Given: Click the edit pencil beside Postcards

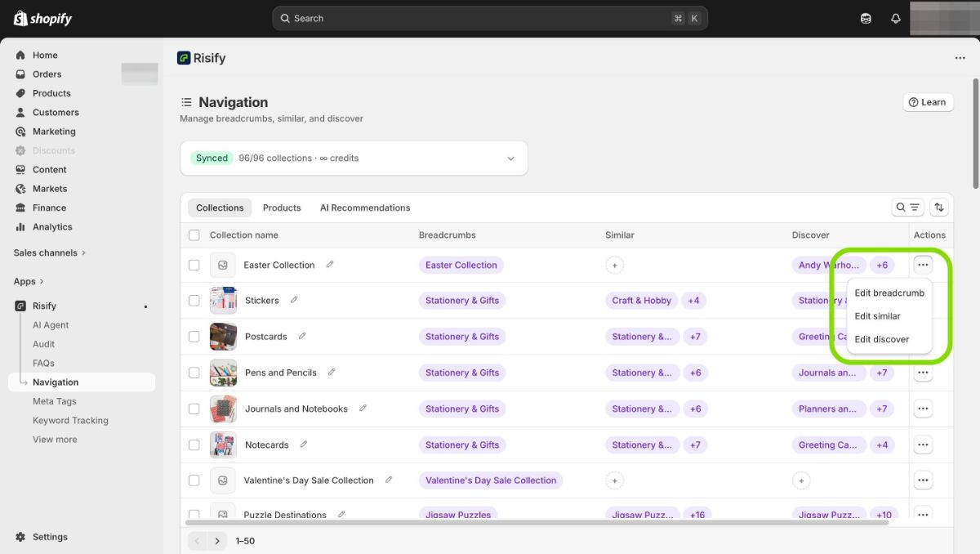Looking at the screenshot, I should pos(302,336).
